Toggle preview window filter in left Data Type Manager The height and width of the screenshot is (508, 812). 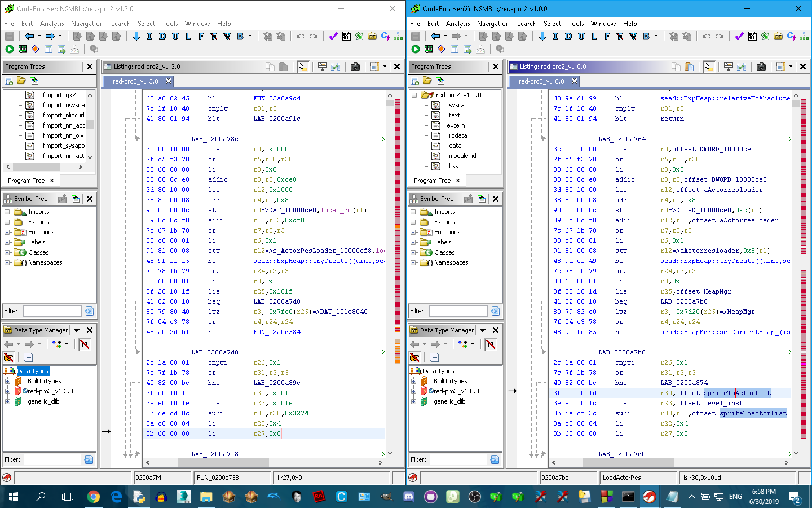(x=85, y=344)
